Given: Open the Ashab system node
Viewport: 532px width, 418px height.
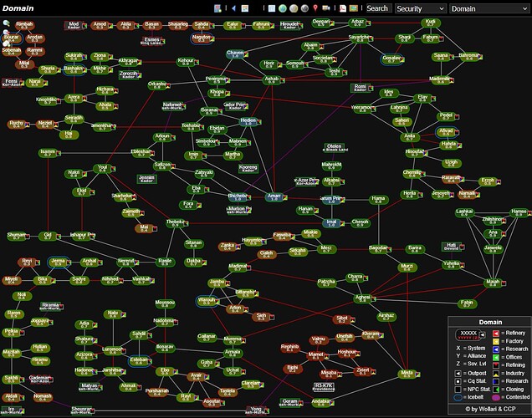Looking at the screenshot, I should click(x=271, y=79).
